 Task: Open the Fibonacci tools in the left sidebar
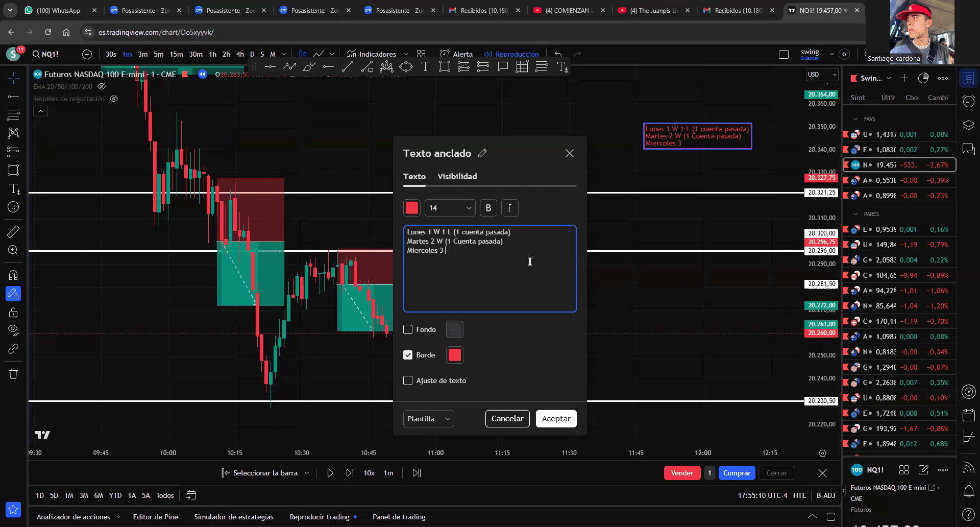[x=13, y=115]
